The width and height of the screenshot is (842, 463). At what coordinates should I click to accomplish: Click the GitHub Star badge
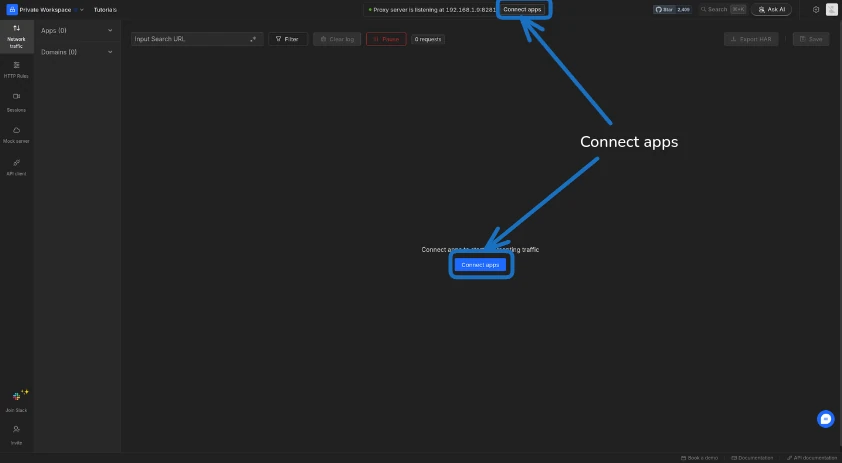coord(672,9)
